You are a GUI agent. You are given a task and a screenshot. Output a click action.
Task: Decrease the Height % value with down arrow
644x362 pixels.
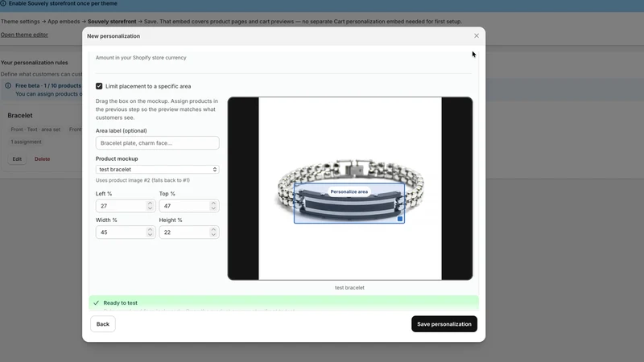pos(213,235)
